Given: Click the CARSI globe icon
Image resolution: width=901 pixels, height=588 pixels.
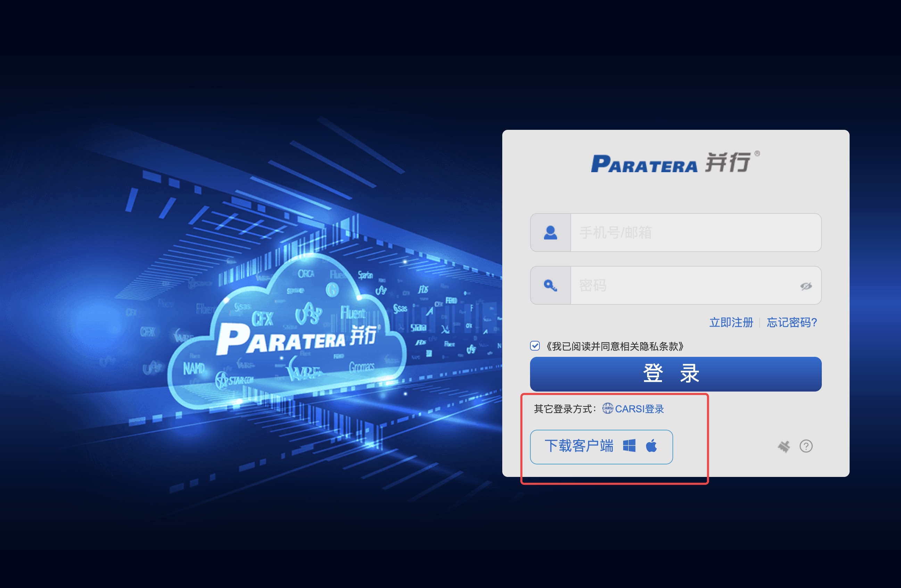Looking at the screenshot, I should (x=607, y=409).
